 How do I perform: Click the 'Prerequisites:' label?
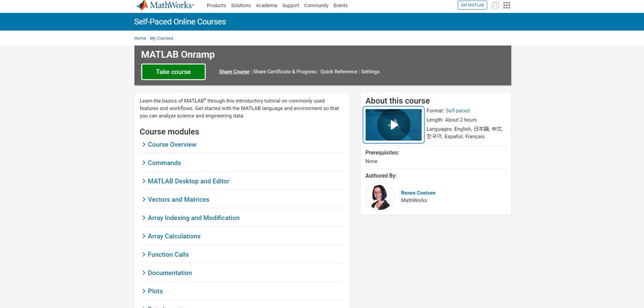point(383,152)
